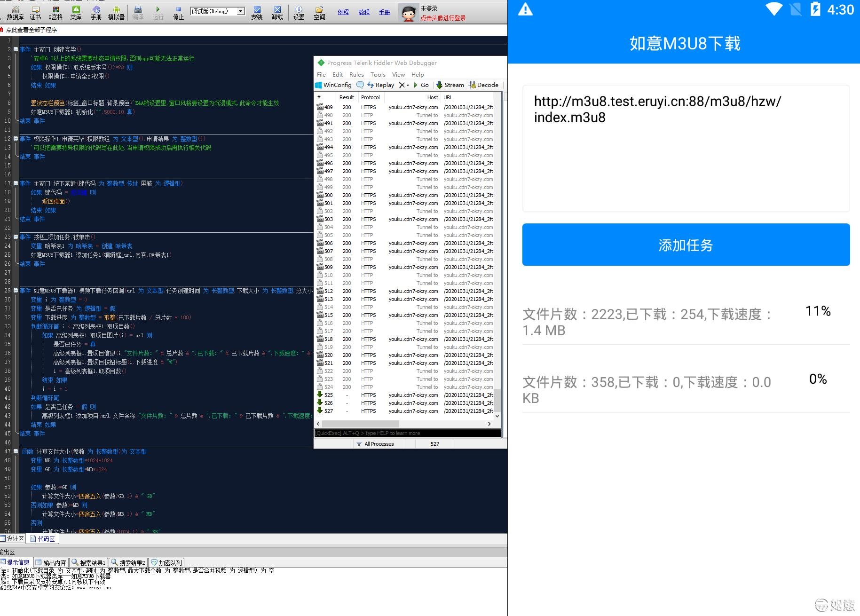Switch to the 搜索结果1 tab

[x=89, y=562]
